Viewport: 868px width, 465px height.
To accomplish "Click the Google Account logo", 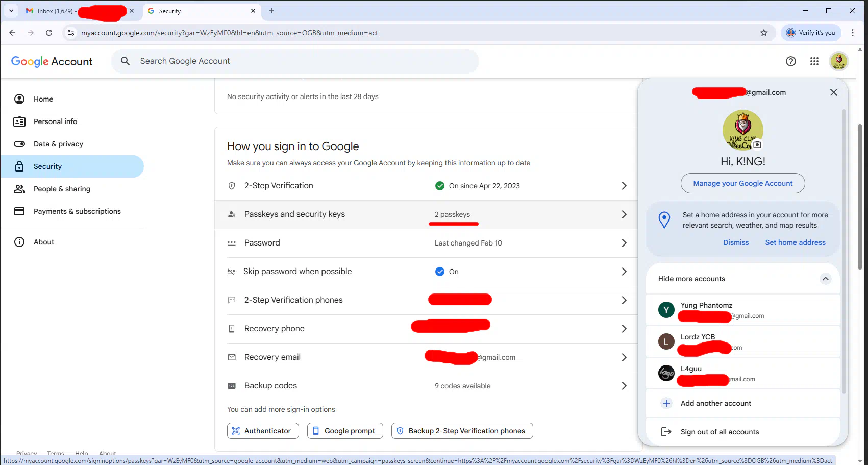I will [52, 62].
